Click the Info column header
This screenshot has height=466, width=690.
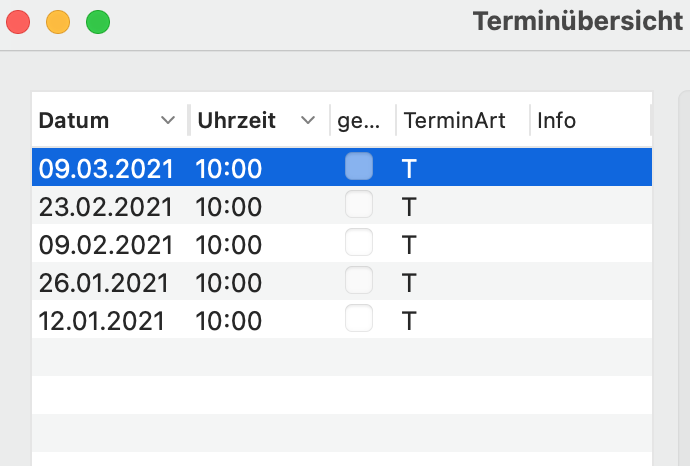click(556, 121)
